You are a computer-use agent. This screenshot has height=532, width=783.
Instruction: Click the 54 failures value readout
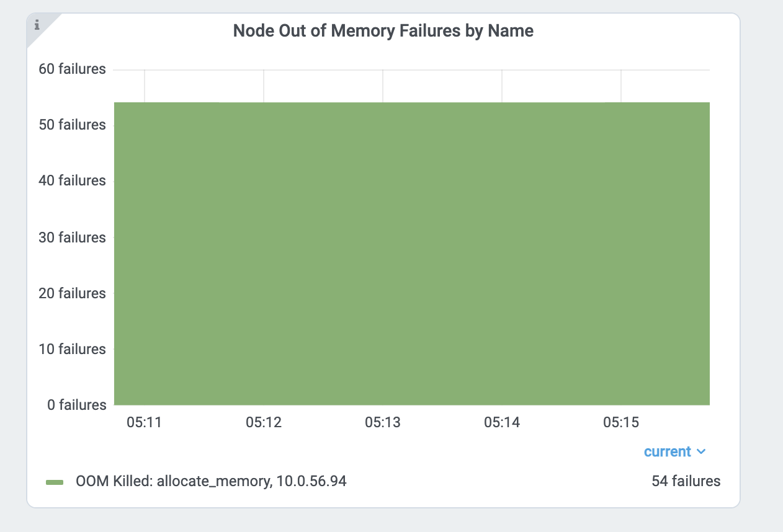pyautogui.click(x=686, y=481)
